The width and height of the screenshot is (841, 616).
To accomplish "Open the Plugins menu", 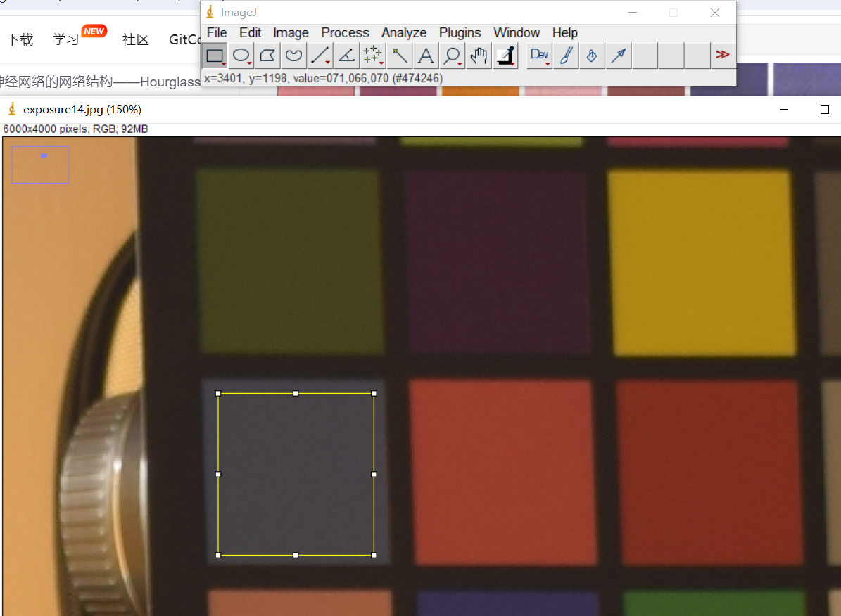I will pyautogui.click(x=460, y=33).
